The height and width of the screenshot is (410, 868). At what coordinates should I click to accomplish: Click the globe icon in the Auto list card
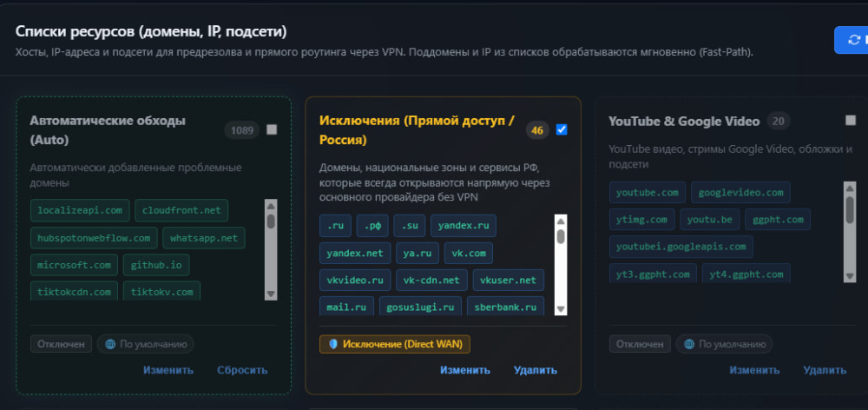(x=111, y=344)
